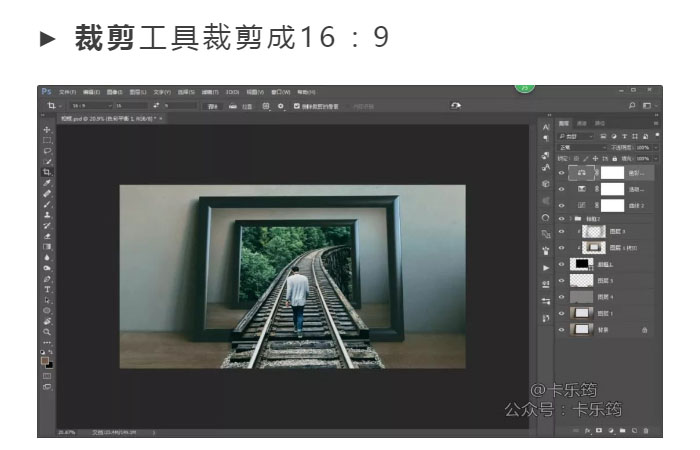The width and height of the screenshot is (700, 450).
Task: Select the Eraser tool
Action: tap(47, 236)
